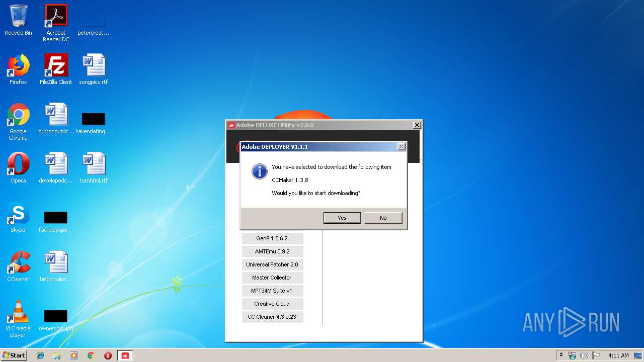Decline the download with No button
The image size is (644, 362).
383,218
